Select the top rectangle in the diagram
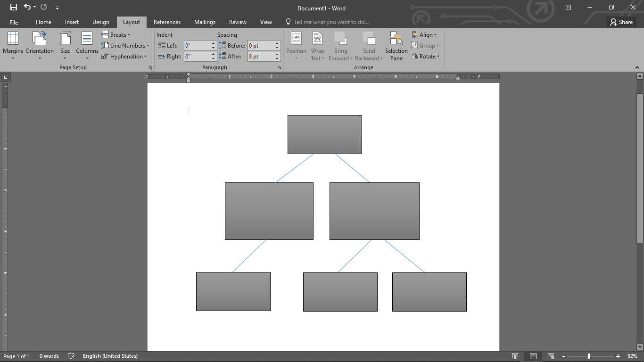 [x=325, y=134]
